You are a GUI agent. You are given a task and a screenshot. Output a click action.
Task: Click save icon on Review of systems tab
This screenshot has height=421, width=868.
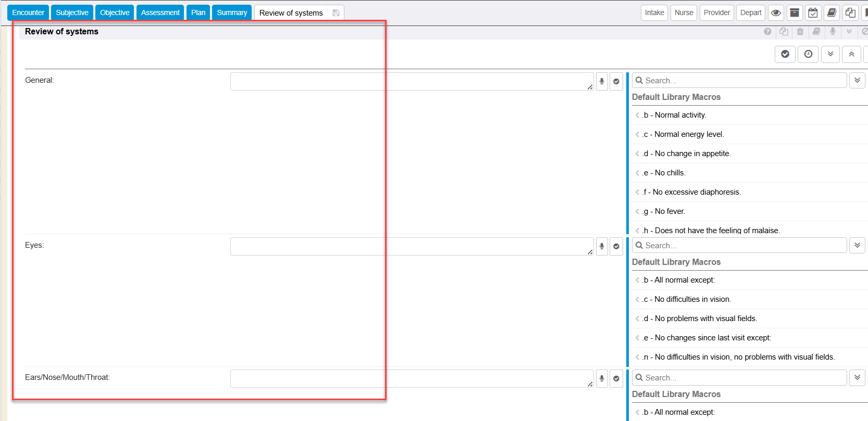click(336, 13)
